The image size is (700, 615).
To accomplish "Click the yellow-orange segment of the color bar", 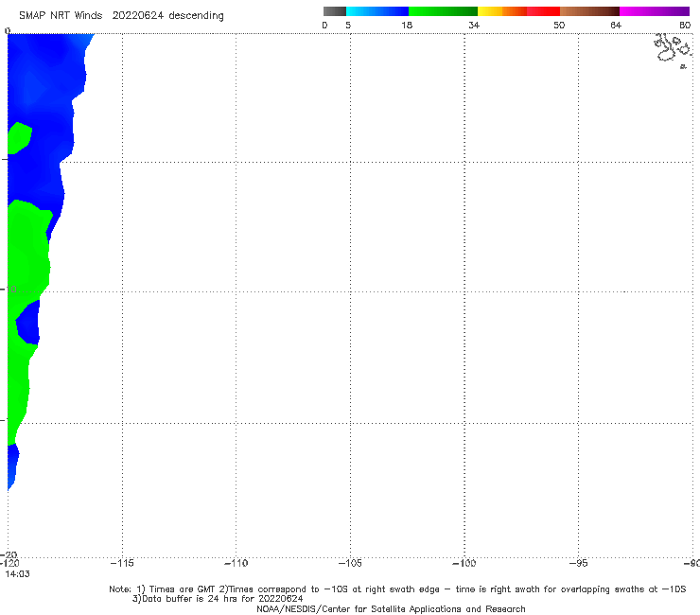I will click(x=502, y=11).
